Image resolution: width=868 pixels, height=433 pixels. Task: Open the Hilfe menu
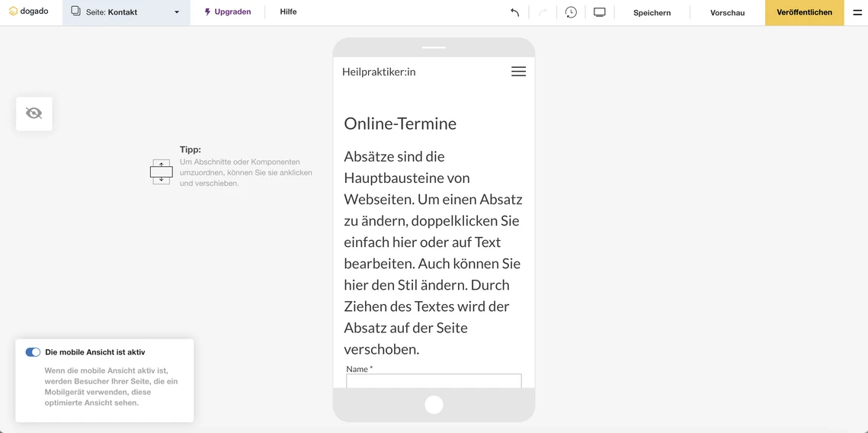click(x=288, y=11)
